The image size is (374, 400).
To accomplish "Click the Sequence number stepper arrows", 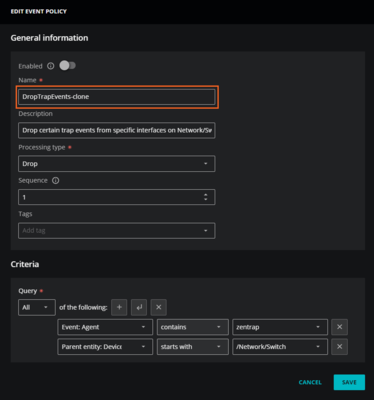I will 206,197.
